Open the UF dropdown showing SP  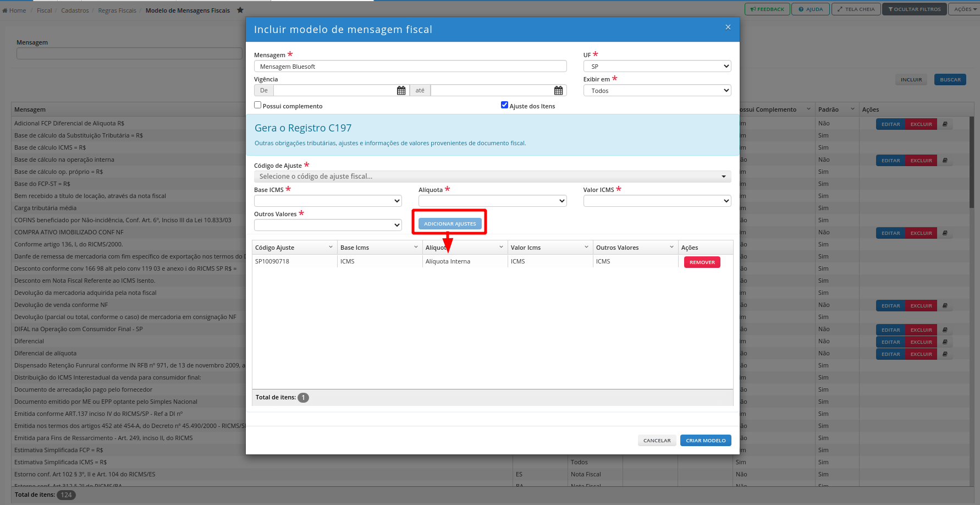coord(657,67)
